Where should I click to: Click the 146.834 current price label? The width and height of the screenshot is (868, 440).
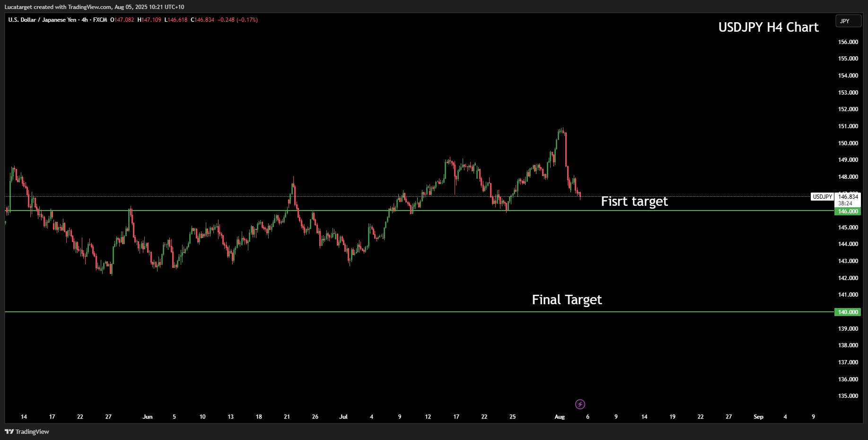pyautogui.click(x=848, y=196)
